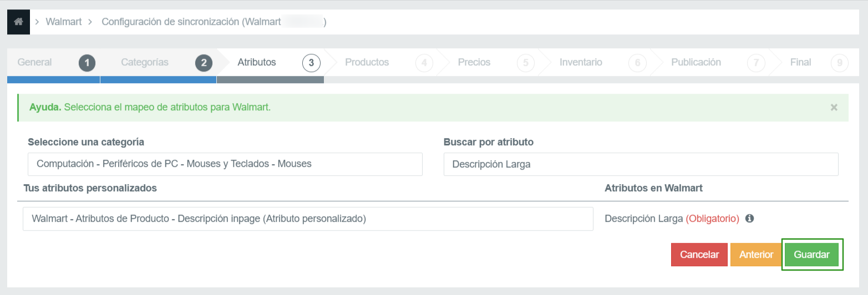Image resolution: width=868 pixels, height=295 pixels.
Task: Dismiss the green Ayuda help banner
Action: 834,108
